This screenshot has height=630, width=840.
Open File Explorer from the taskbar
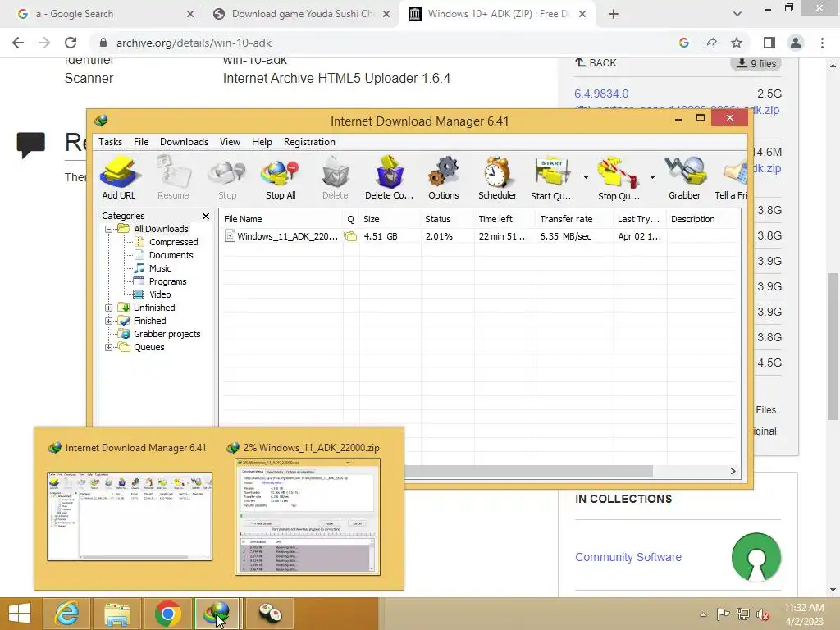click(x=116, y=614)
